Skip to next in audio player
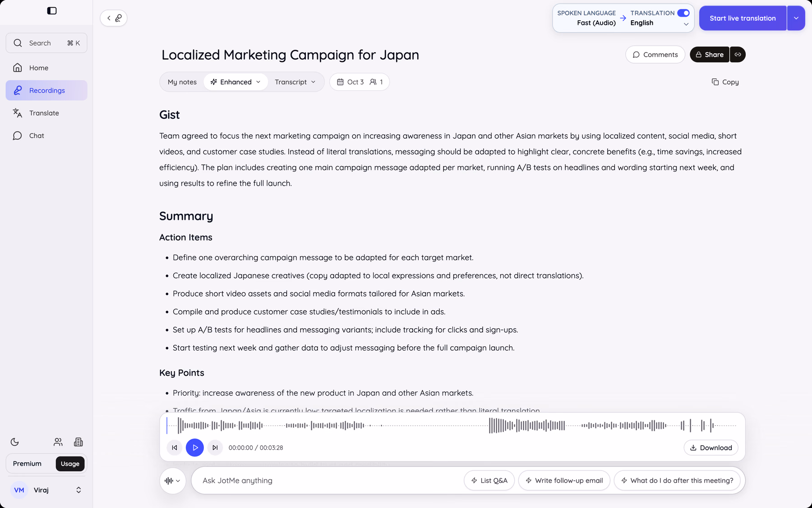The width and height of the screenshot is (812, 508). click(215, 447)
